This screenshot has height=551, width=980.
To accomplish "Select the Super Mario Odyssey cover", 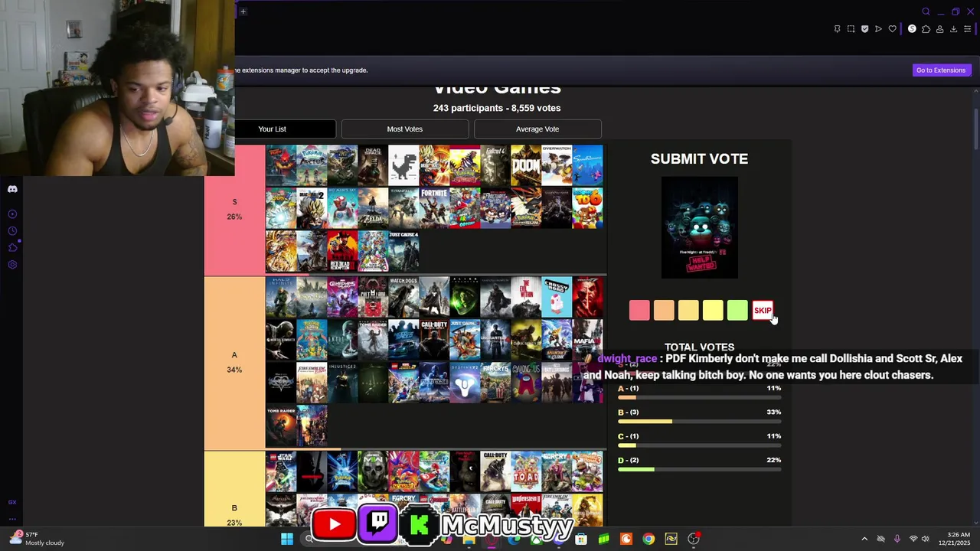I will tap(465, 208).
